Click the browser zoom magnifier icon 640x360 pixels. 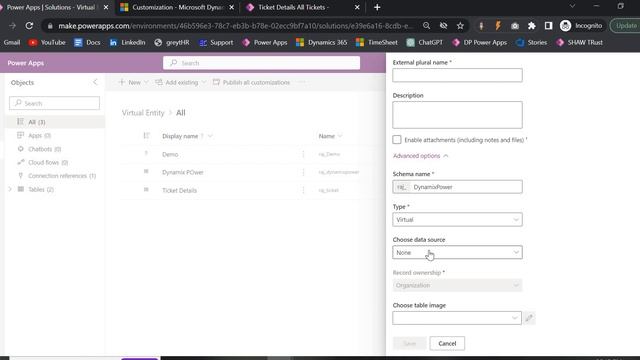pos(427,26)
